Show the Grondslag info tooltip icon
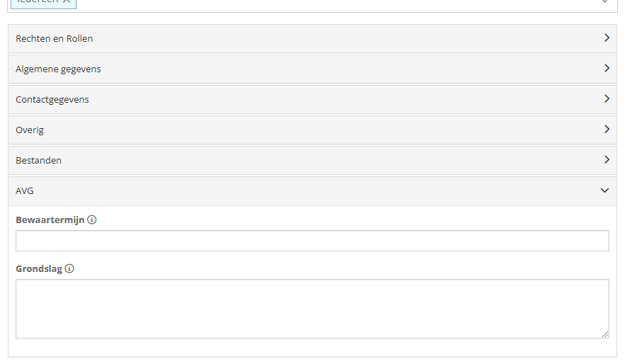This screenshot has width=627, height=364. click(69, 268)
